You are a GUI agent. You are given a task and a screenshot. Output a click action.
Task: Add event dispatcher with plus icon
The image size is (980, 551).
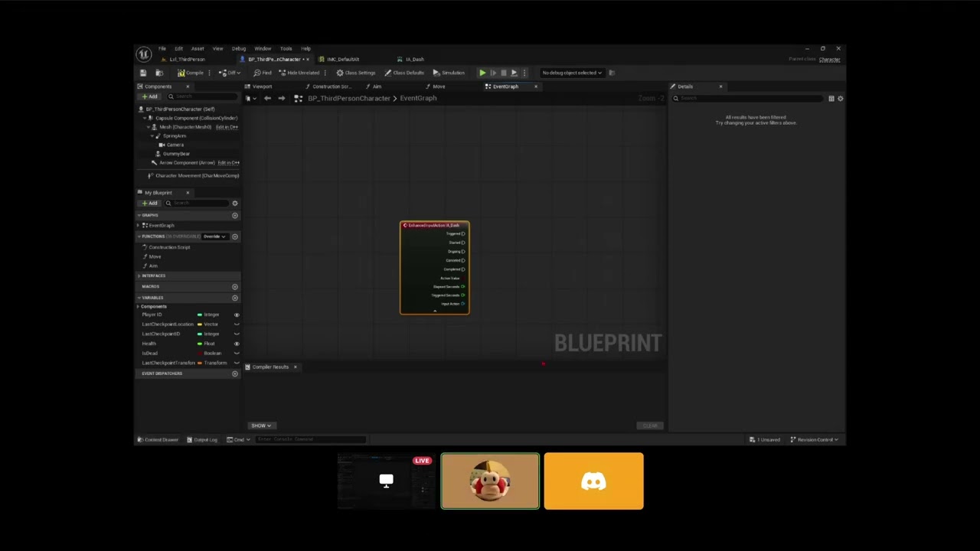[235, 373]
